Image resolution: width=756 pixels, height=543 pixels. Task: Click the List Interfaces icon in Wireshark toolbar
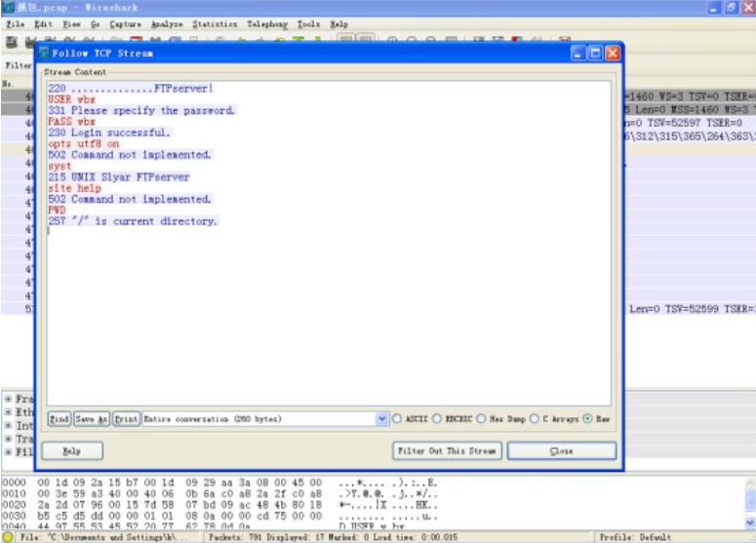pyautogui.click(x=12, y=42)
